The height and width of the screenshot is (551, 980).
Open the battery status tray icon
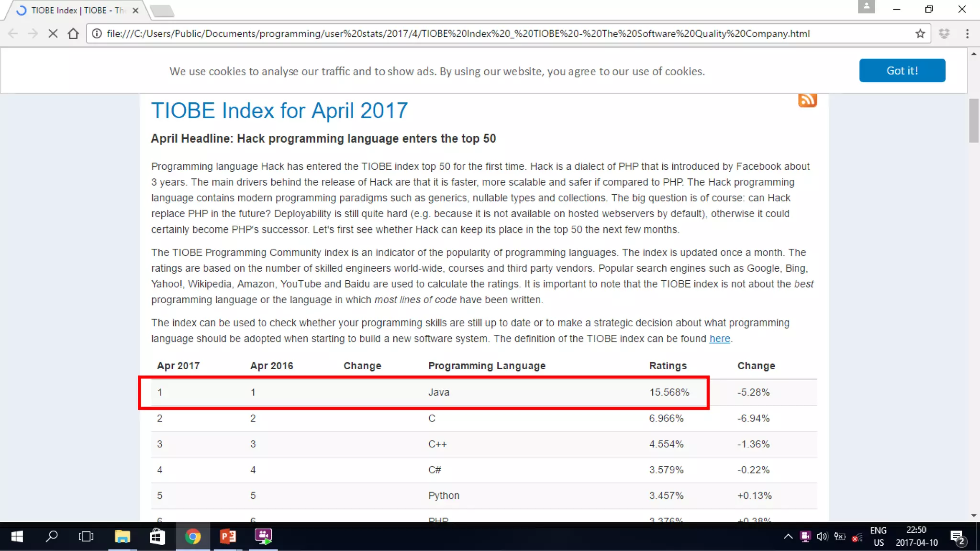pos(840,537)
